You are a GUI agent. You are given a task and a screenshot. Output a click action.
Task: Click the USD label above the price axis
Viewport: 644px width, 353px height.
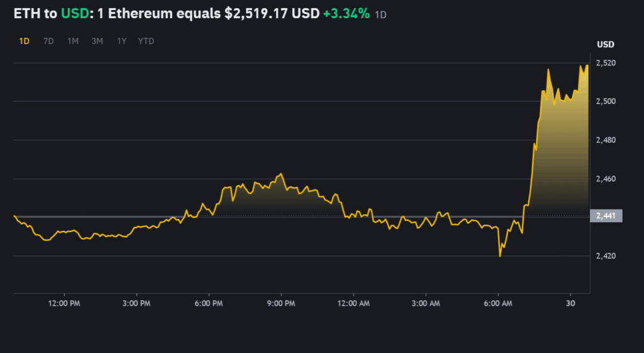coord(606,45)
